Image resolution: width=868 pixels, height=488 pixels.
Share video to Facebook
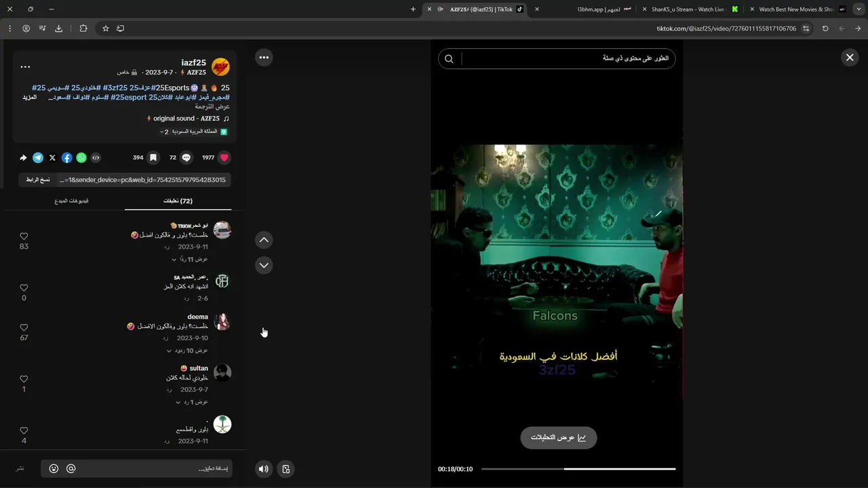pos(66,157)
